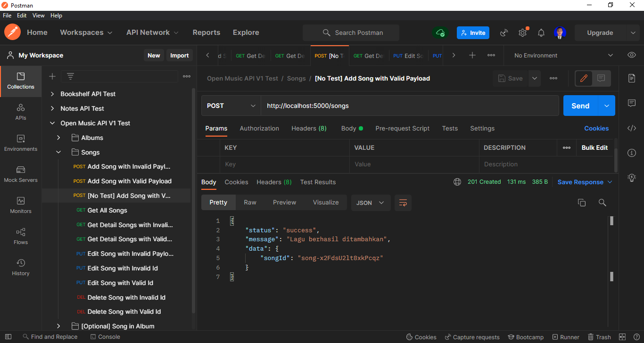The height and width of the screenshot is (343, 644).
Task: Switch to Test Results tab
Action: (318, 182)
